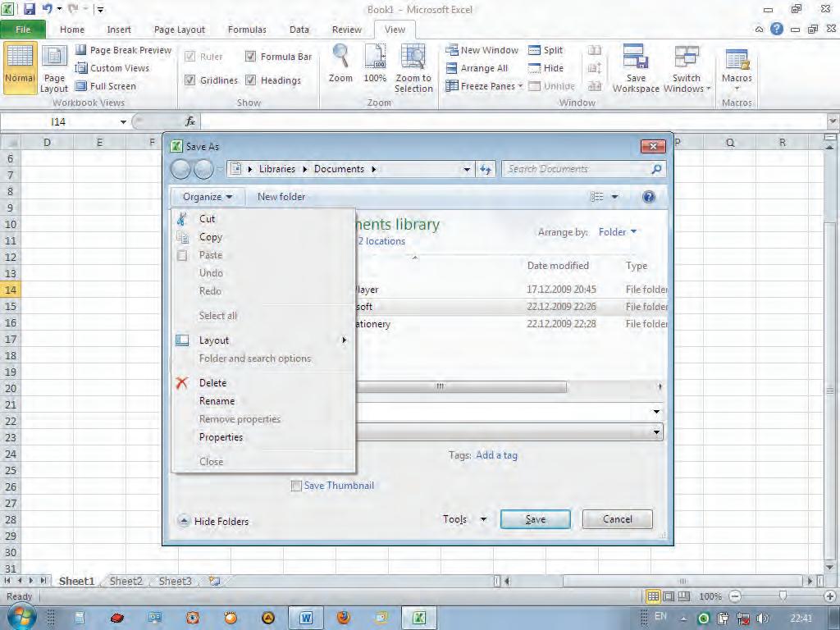Viewport: 840px width, 630px height.
Task: Open the change view dropdown arrow
Action: pos(615,197)
